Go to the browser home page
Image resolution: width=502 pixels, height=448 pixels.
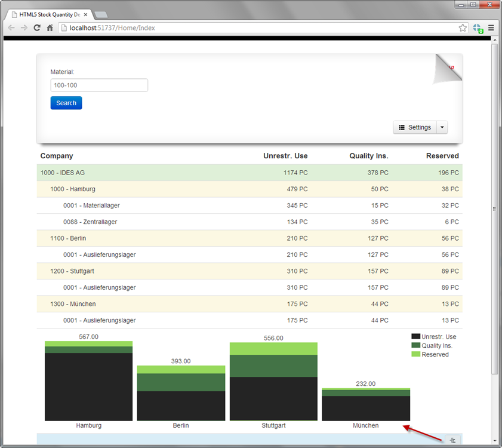(50, 27)
